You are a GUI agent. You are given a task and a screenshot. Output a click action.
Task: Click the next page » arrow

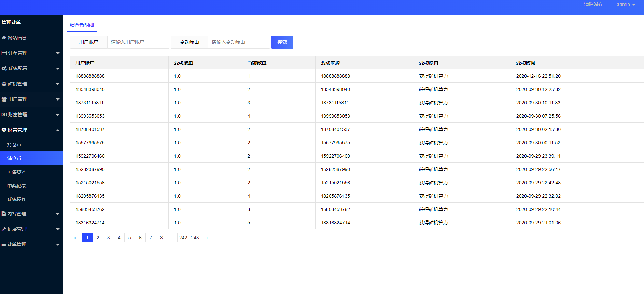(x=207, y=238)
